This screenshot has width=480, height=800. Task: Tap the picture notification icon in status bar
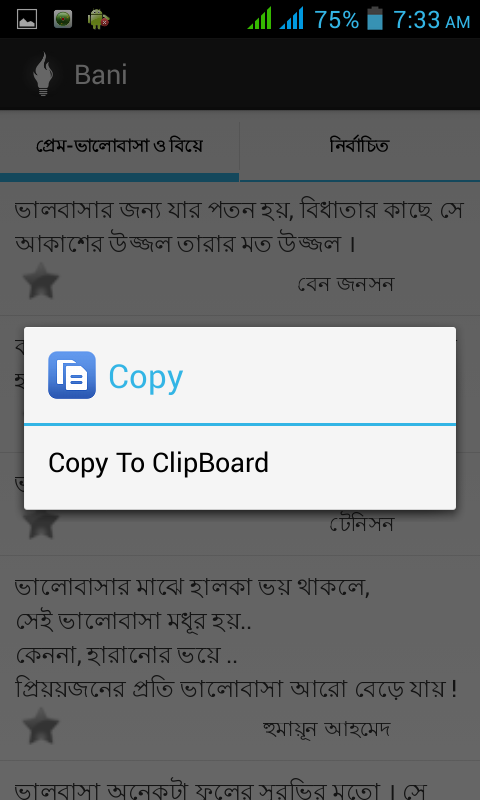27,19
